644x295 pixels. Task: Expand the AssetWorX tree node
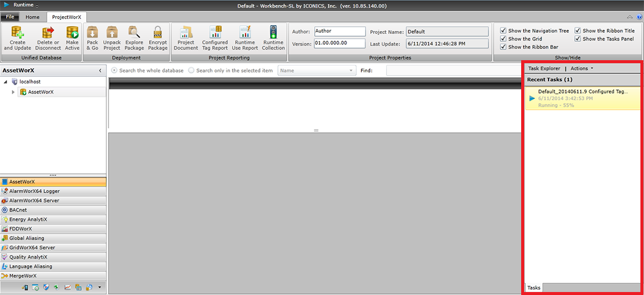click(x=13, y=92)
